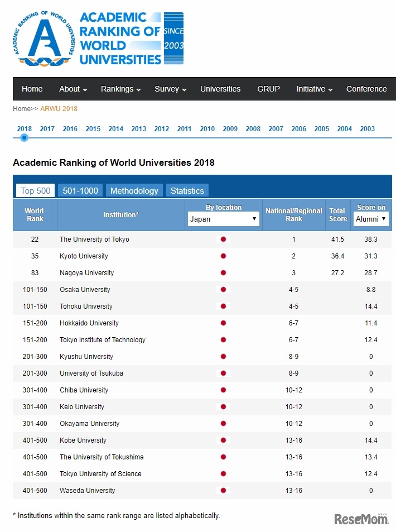Screen dimensions: 396x532
Task: Click Japan flag in Osaka University row
Action: (223, 289)
